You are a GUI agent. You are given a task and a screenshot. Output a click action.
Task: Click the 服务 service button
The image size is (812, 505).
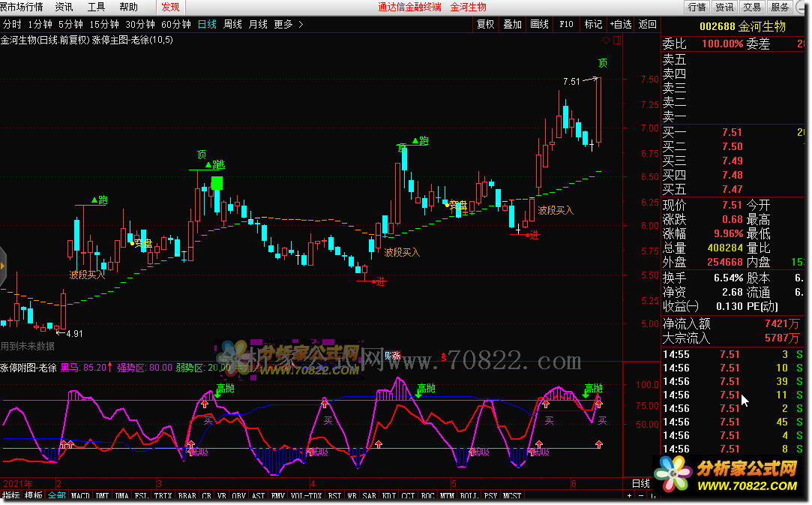click(x=780, y=7)
